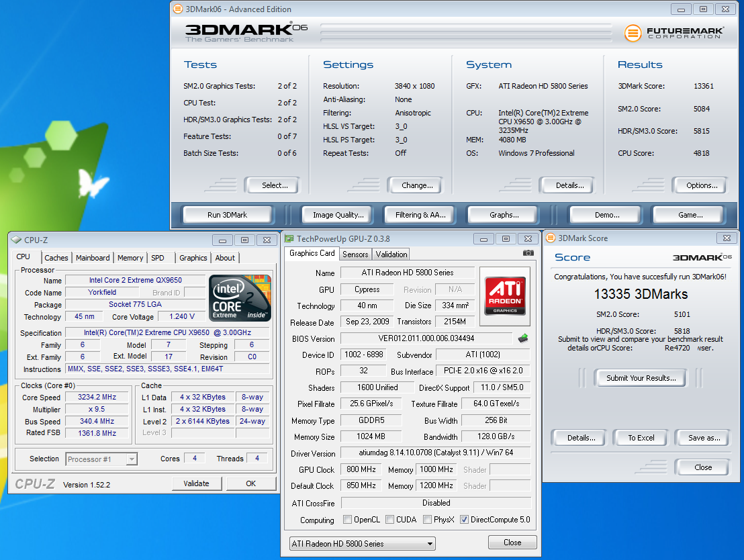The height and width of the screenshot is (560, 744).
Task: Click the Core Speed 3234.2 MHz field
Action: pos(97,398)
